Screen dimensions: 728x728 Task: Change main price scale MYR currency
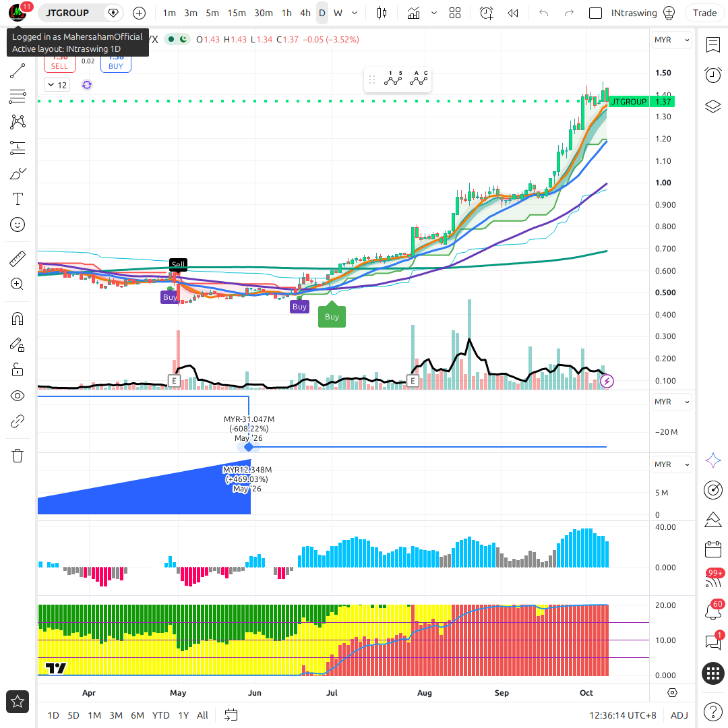click(671, 40)
